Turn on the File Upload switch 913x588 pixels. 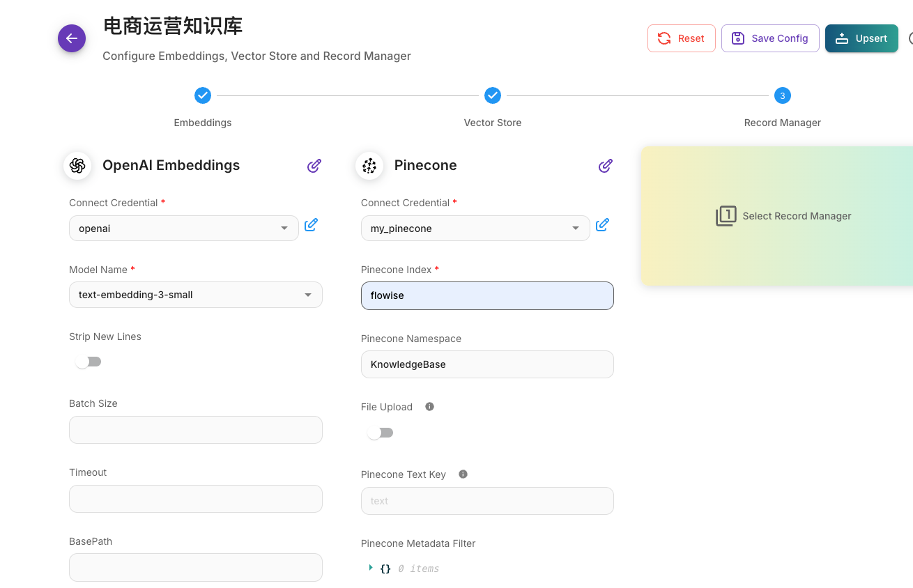click(380, 432)
